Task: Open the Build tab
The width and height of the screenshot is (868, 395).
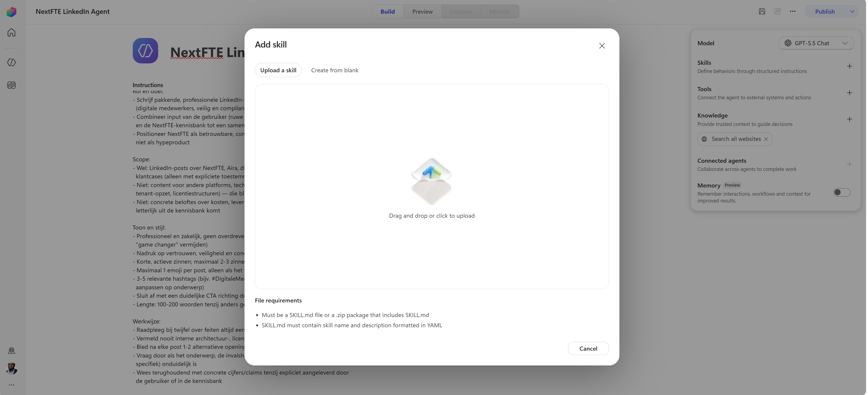Action: coord(387,11)
